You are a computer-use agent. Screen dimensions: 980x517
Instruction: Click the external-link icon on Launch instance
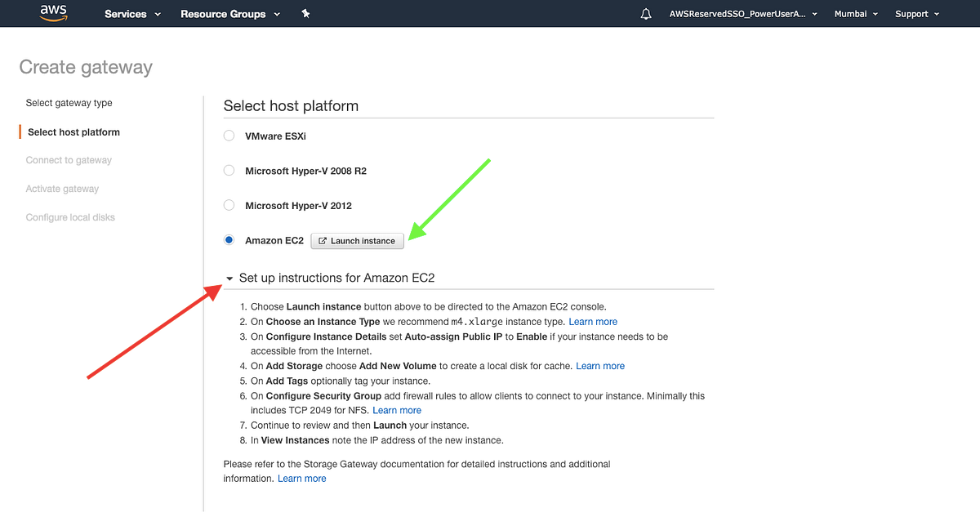[325, 240]
